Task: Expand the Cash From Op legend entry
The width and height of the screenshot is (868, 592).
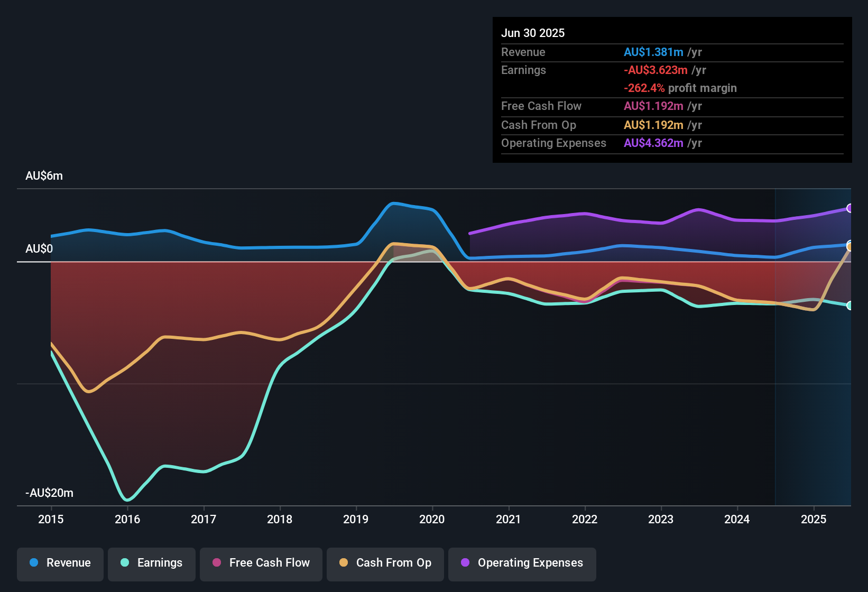Action: pyautogui.click(x=385, y=563)
